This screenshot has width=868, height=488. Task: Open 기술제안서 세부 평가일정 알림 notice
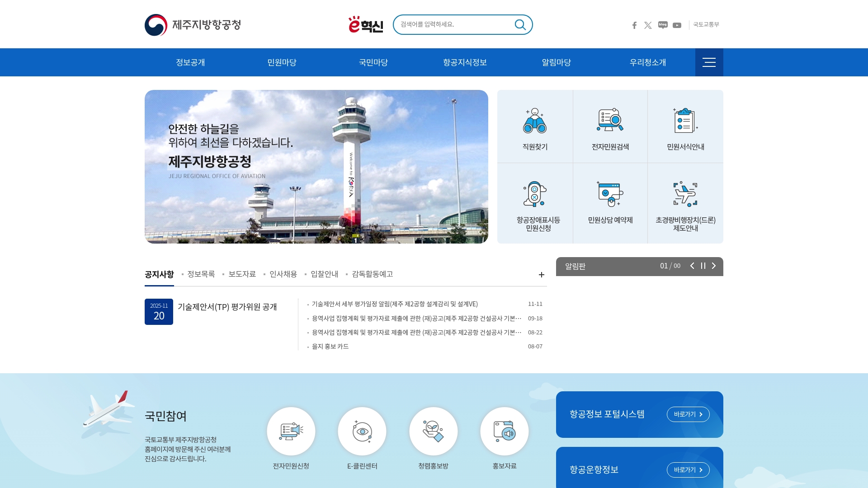pyautogui.click(x=395, y=304)
